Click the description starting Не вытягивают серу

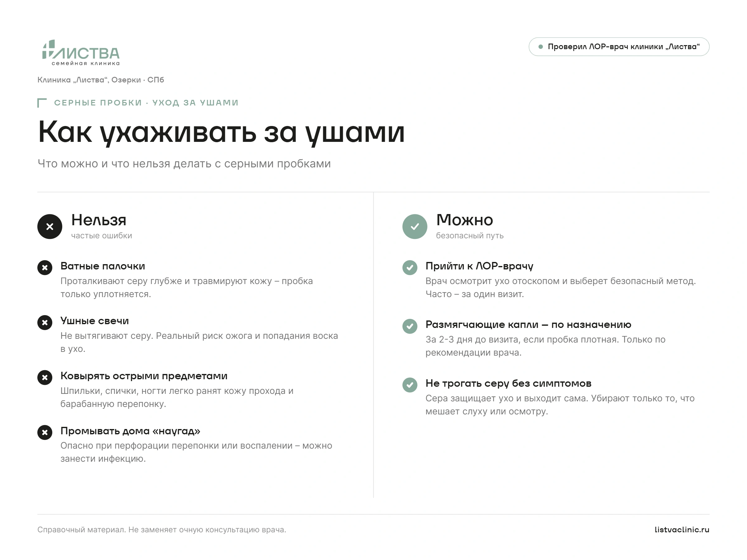[199, 342]
